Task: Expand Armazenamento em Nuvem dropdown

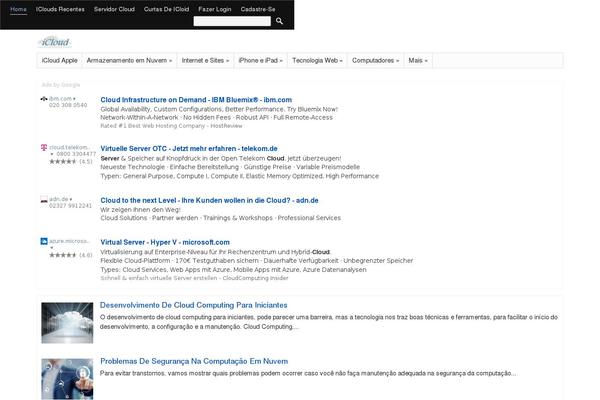Action: tap(129, 60)
